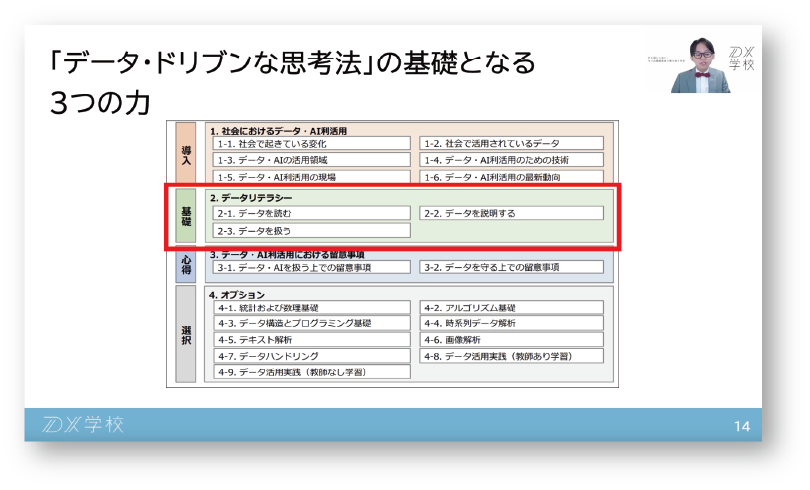This screenshot has width=810, height=490.
Task: Click the 2-2. データを説明する box
Action: coord(511,213)
